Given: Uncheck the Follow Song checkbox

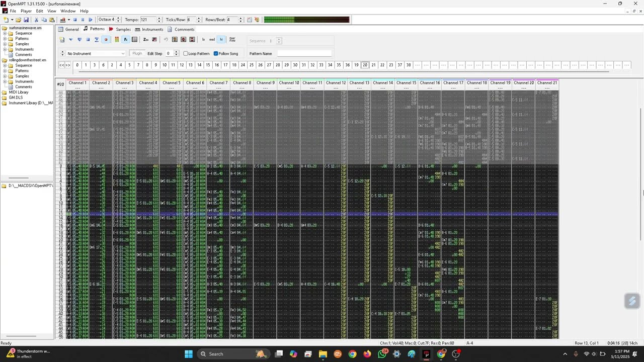Looking at the screenshot, I should 216,54.
